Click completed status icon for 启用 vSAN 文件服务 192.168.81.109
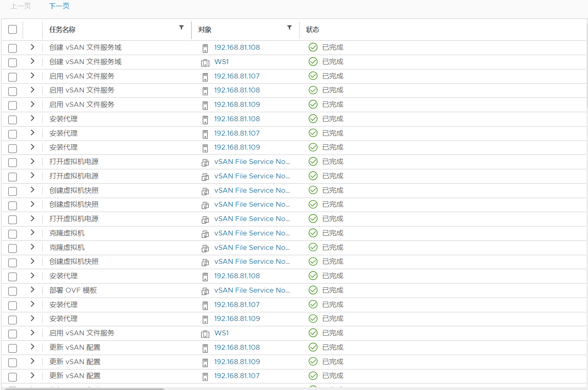The width and height of the screenshot is (588, 390). click(313, 104)
